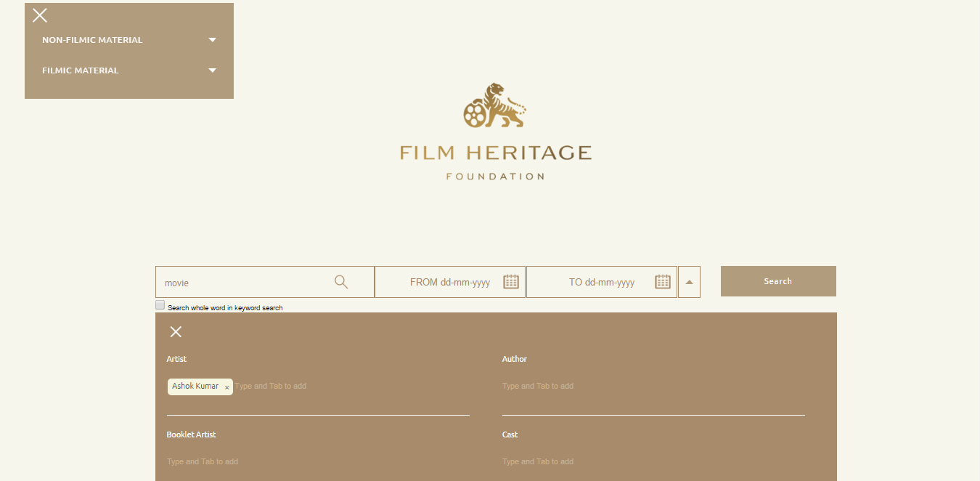Collapse advanced filters with the up-arrow toggle
The width and height of the screenshot is (980, 481).
[689, 282]
